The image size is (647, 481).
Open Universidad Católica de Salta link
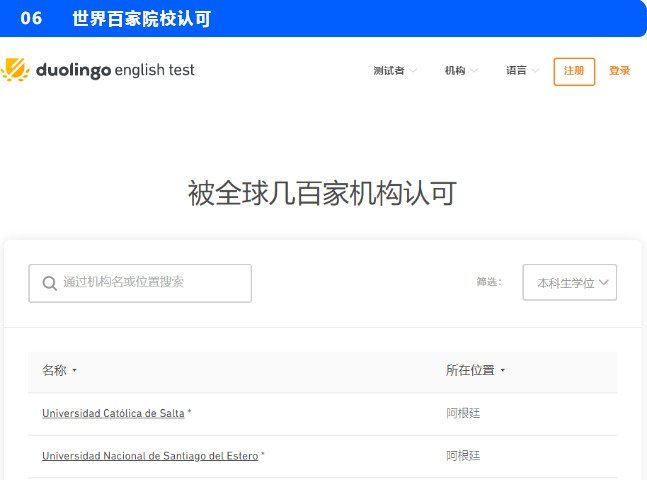click(113, 413)
